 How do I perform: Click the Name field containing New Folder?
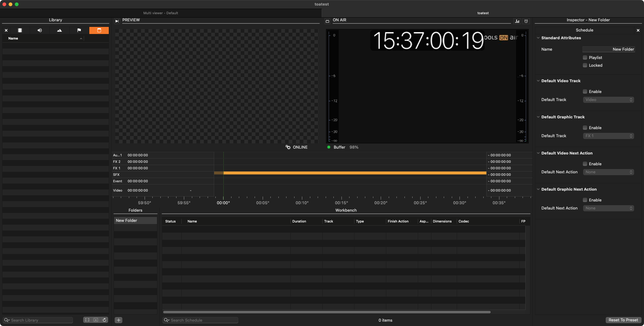tap(608, 49)
